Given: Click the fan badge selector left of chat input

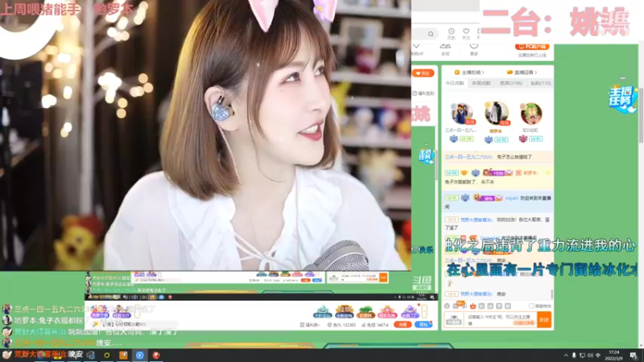Looking at the screenshot, I should click(454, 319).
